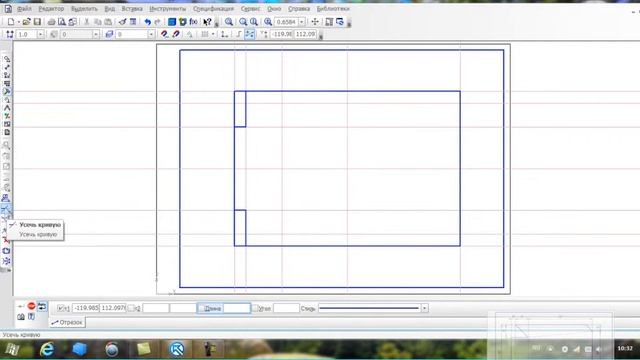This screenshot has height=360, width=640.
Task: Open the Windows Start button
Action: point(12,349)
